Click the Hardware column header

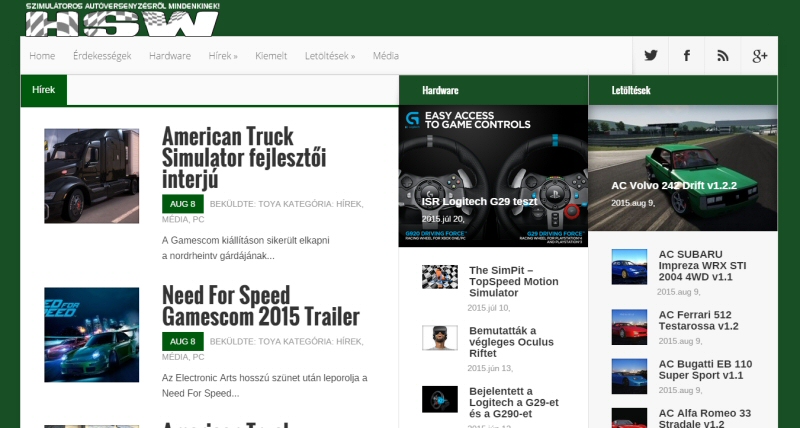440,90
